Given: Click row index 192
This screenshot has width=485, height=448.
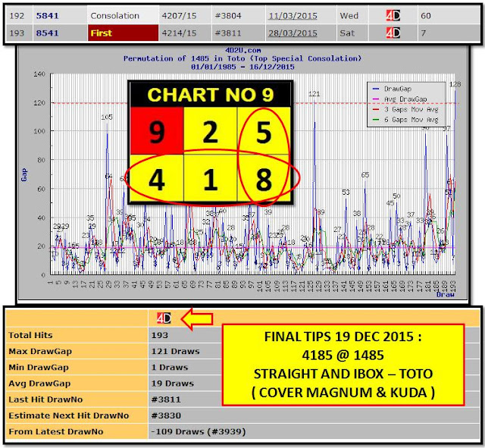Looking at the screenshot, I should (17, 15).
